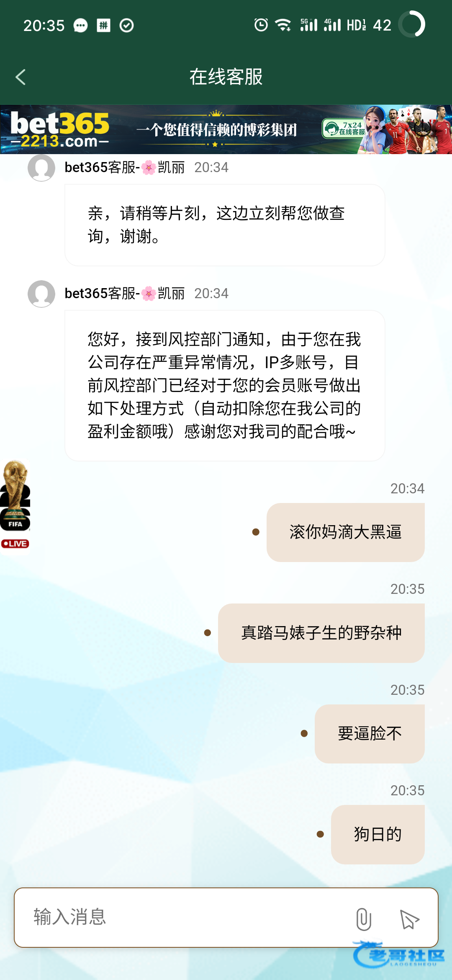The image size is (452, 980).
Task: Open the first agent avatar beside 凯丽
Action: click(x=41, y=168)
